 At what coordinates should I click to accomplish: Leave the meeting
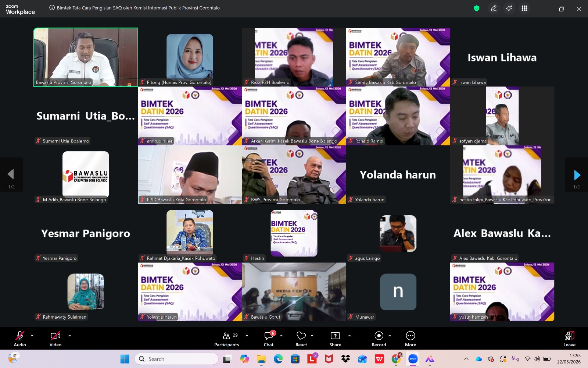570,339
